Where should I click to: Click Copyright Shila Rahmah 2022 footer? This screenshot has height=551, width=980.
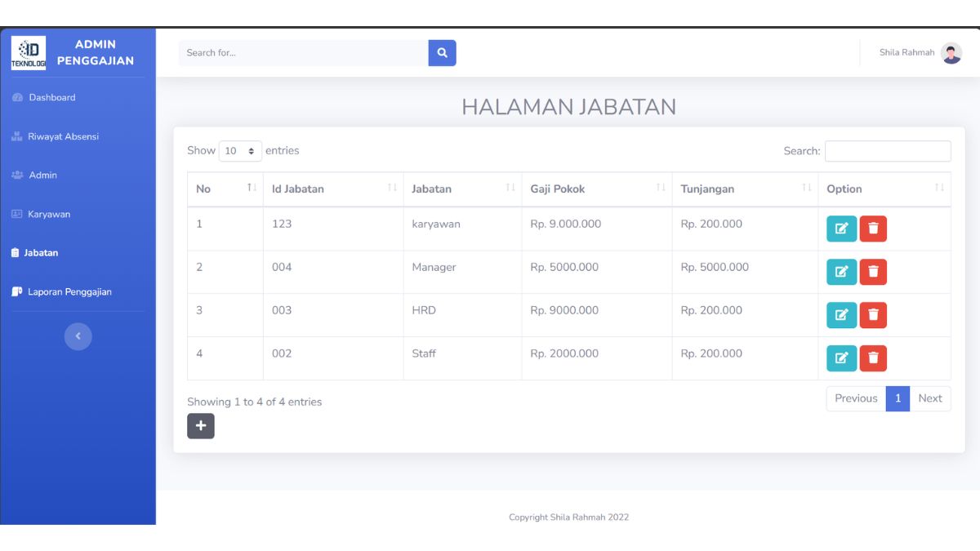click(x=568, y=518)
